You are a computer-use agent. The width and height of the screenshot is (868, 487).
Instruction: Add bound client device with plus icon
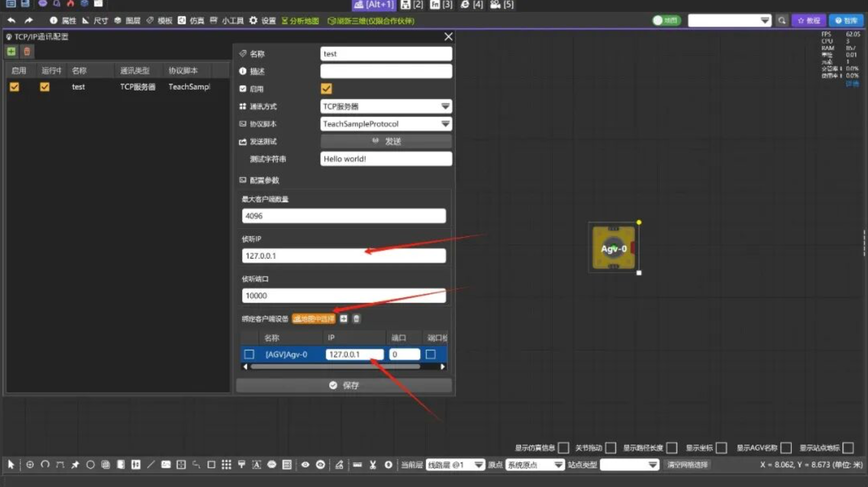pos(343,319)
